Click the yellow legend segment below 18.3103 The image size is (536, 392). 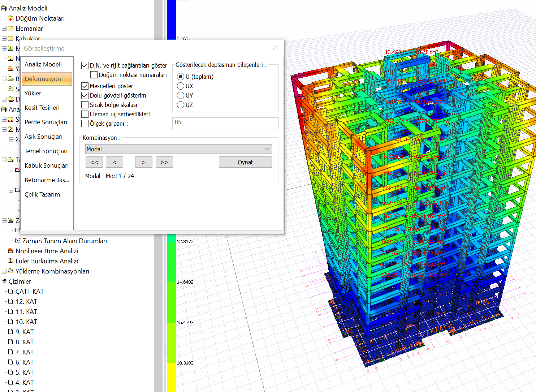tap(172, 378)
